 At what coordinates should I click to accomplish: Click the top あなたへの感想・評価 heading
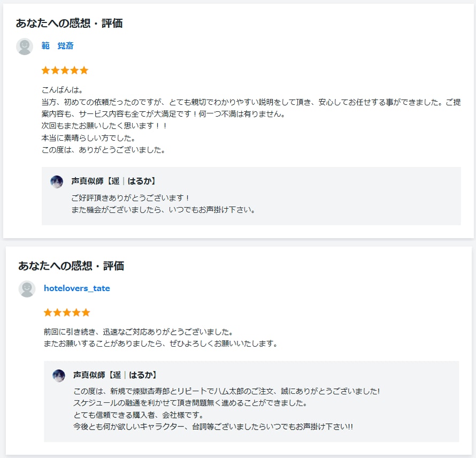click(69, 24)
